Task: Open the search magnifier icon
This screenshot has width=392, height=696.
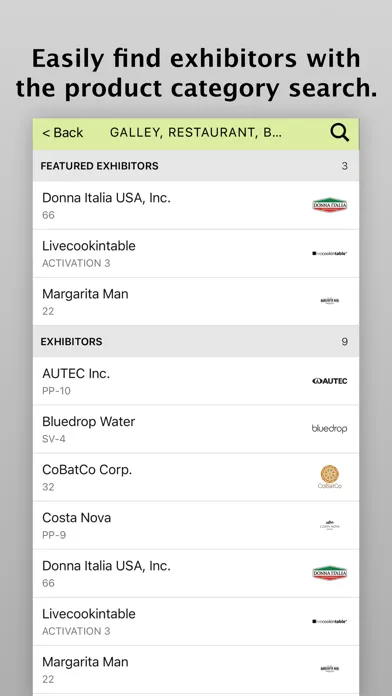Action: [x=340, y=133]
